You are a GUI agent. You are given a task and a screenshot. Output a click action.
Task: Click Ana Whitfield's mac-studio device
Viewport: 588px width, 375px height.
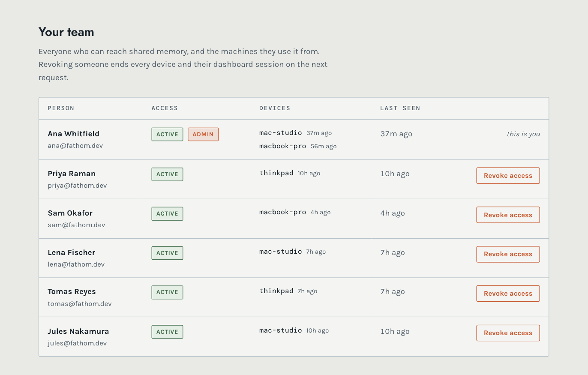[280, 133]
